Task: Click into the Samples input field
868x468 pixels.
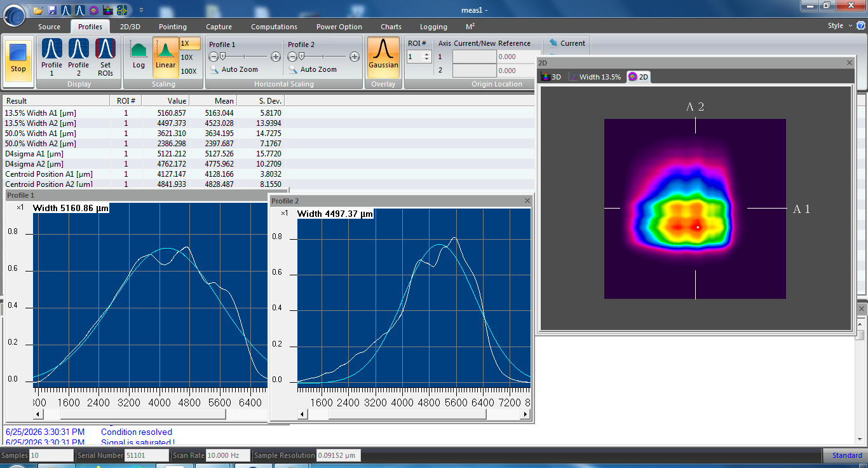Action: pyautogui.click(x=51, y=455)
